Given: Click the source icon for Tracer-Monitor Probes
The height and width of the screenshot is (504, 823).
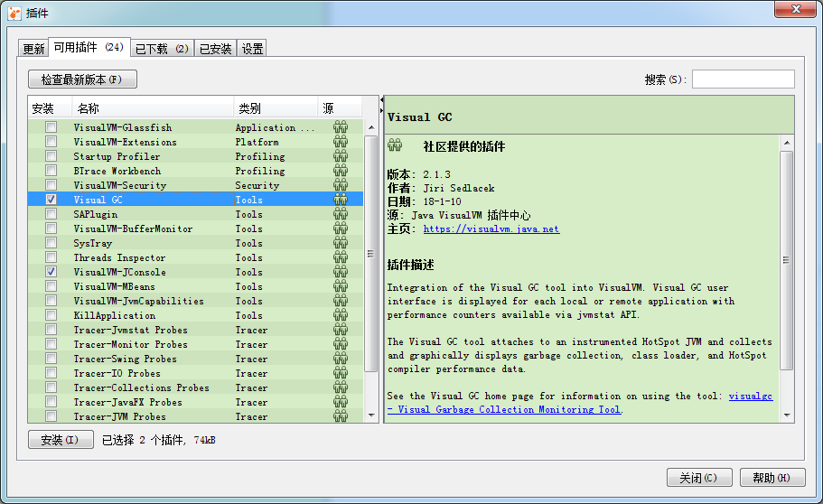Looking at the screenshot, I should [341, 344].
